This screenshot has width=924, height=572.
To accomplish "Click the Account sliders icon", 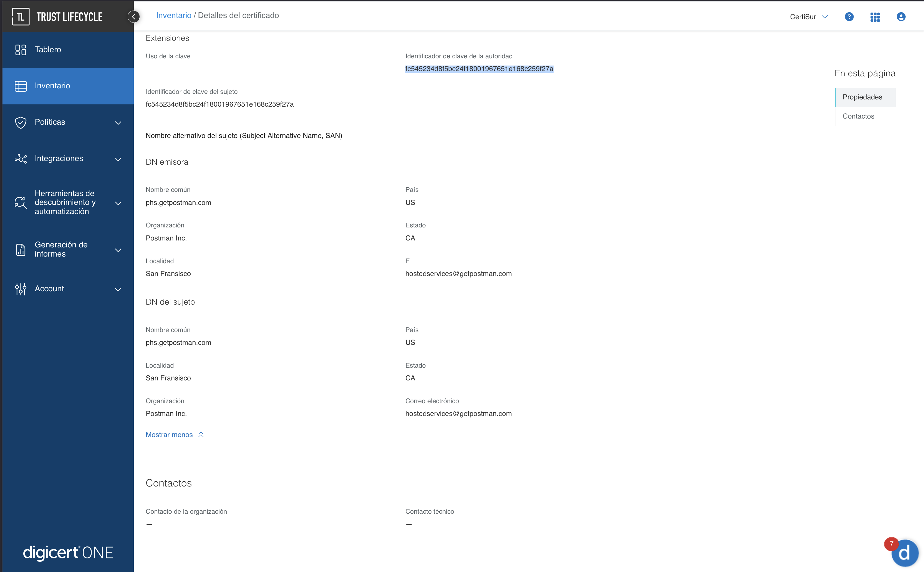I will [x=21, y=289].
